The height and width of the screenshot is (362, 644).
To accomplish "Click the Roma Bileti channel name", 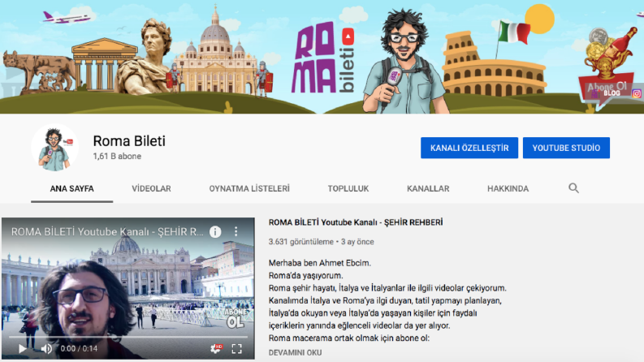I will click(x=129, y=141).
